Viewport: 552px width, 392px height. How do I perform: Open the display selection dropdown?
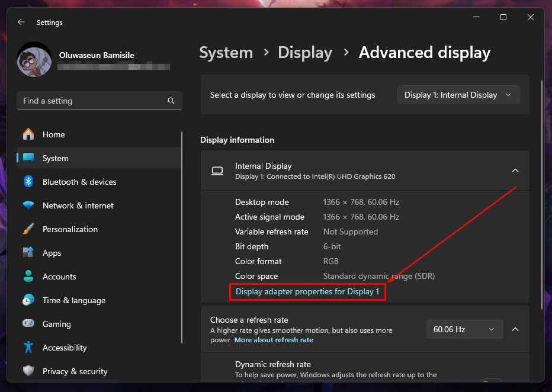tap(458, 95)
